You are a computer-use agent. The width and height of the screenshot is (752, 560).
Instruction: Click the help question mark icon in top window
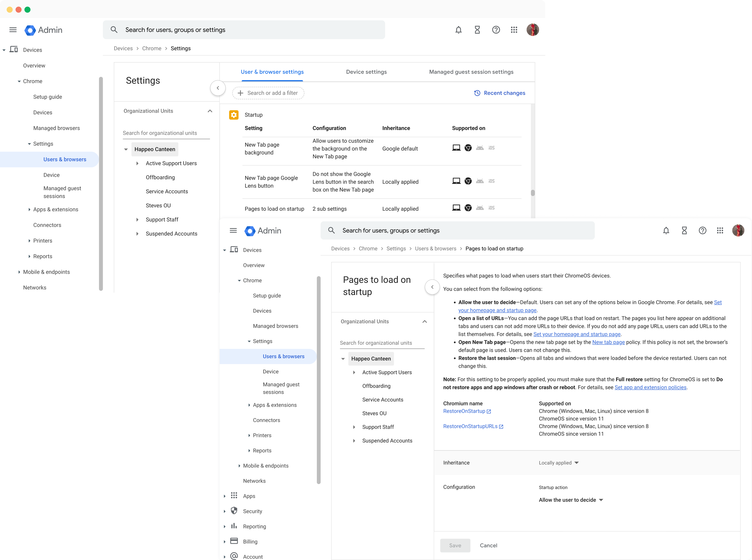496,30
